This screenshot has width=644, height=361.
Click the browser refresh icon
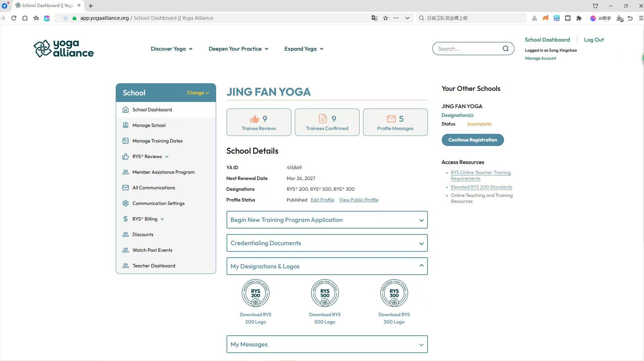pos(14,18)
